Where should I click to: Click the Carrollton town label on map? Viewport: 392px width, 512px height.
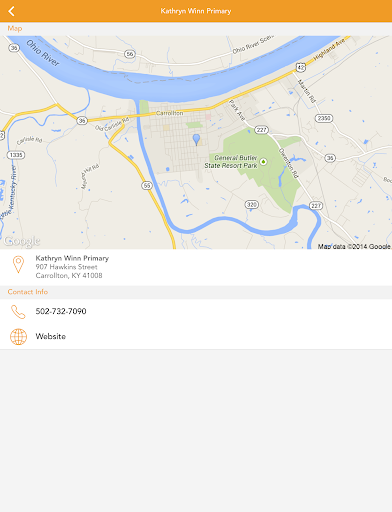coord(169,113)
